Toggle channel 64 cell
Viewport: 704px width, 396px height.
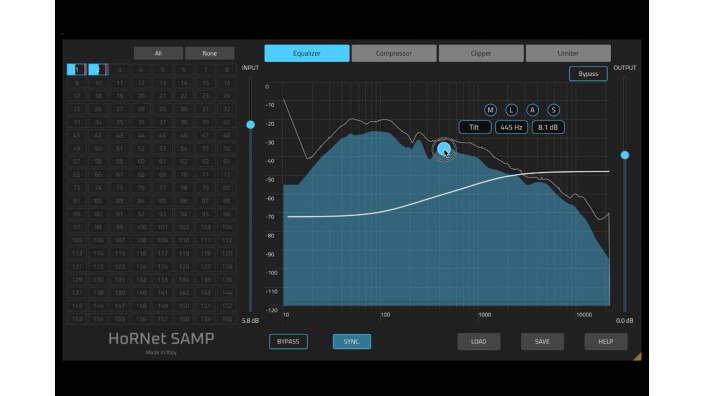[227, 161]
